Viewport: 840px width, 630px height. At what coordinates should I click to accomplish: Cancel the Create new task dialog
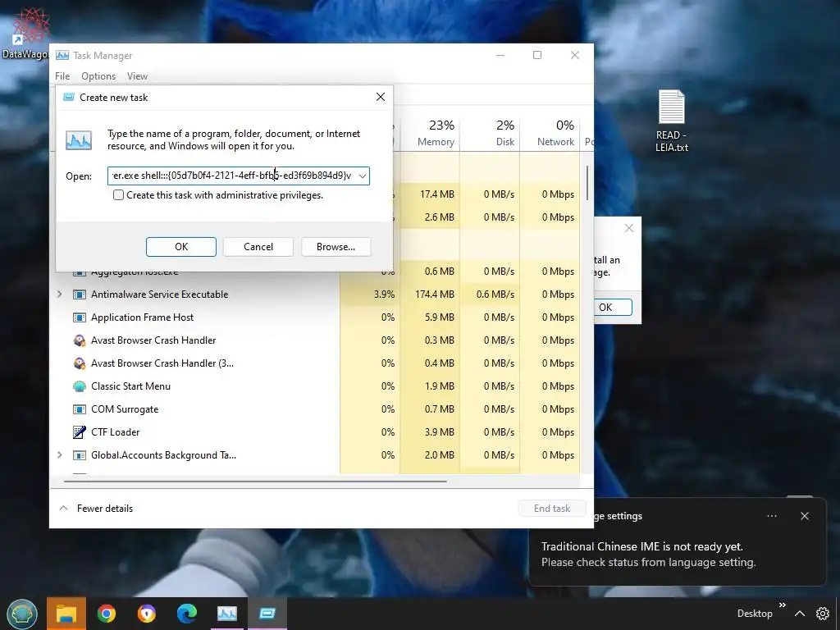coord(258,246)
